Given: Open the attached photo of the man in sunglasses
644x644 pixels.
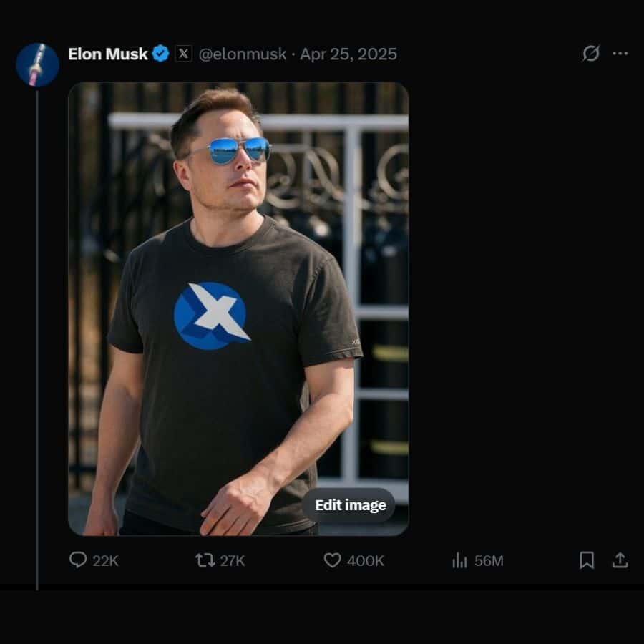Looking at the screenshot, I should click(238, 286).
